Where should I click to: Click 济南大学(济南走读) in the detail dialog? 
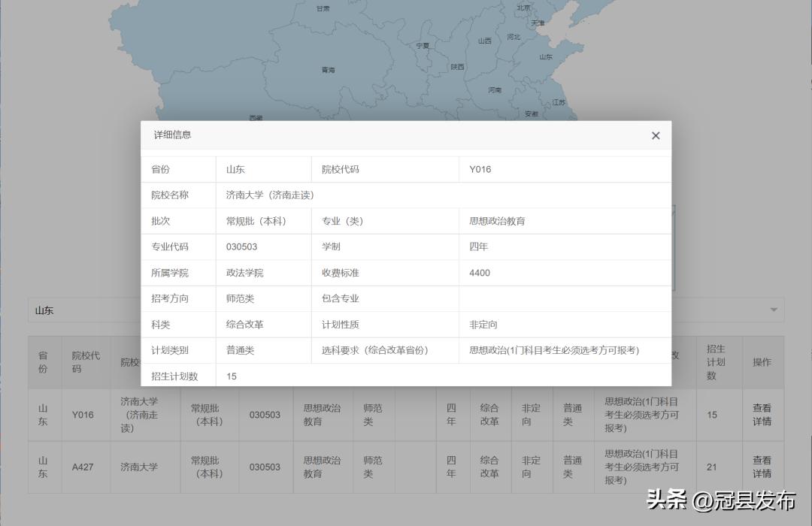[270, 195]
